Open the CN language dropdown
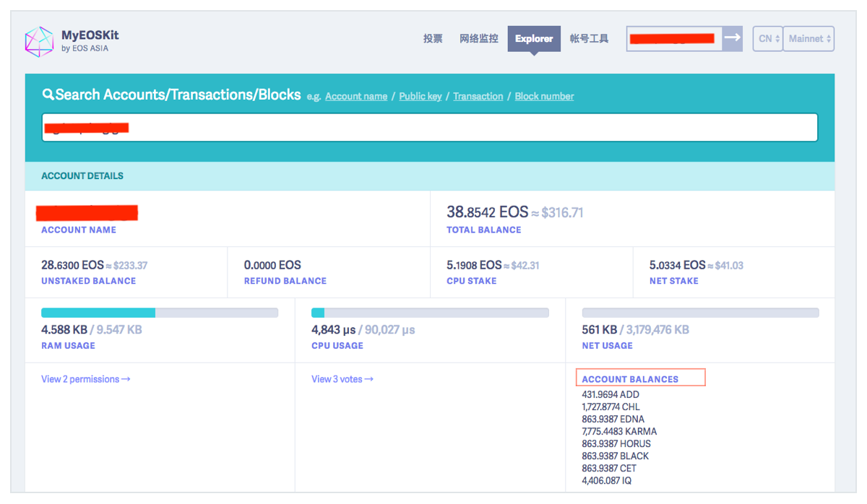 (767, 38)
